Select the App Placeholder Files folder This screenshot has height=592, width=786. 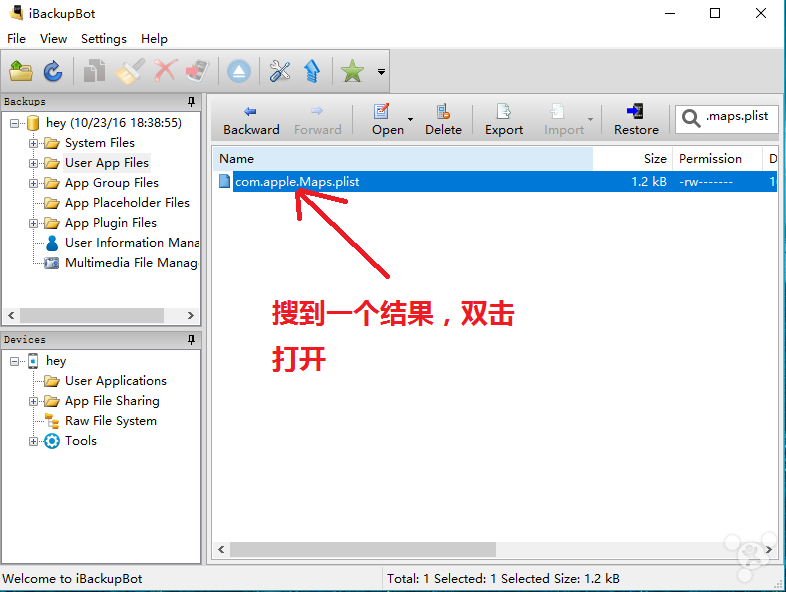click(x=127, y=203)
